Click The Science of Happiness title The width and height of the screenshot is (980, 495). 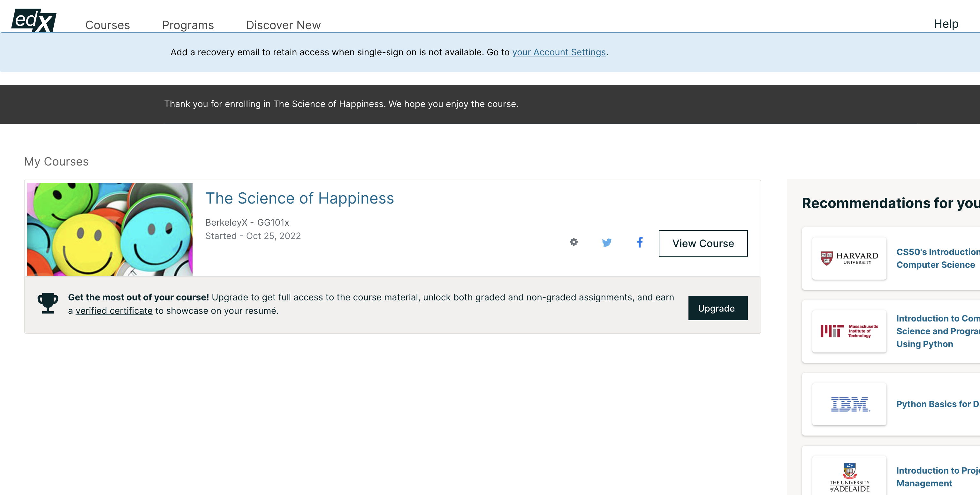click(x=300, y=198)
